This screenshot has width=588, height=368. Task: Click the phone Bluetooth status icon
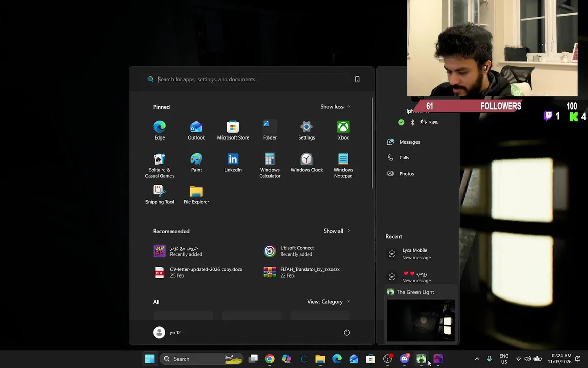click(412, 123)
